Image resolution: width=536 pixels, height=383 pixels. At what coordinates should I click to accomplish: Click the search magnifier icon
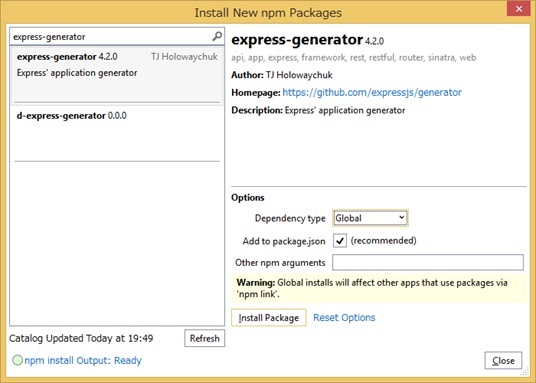click(217, 36)
